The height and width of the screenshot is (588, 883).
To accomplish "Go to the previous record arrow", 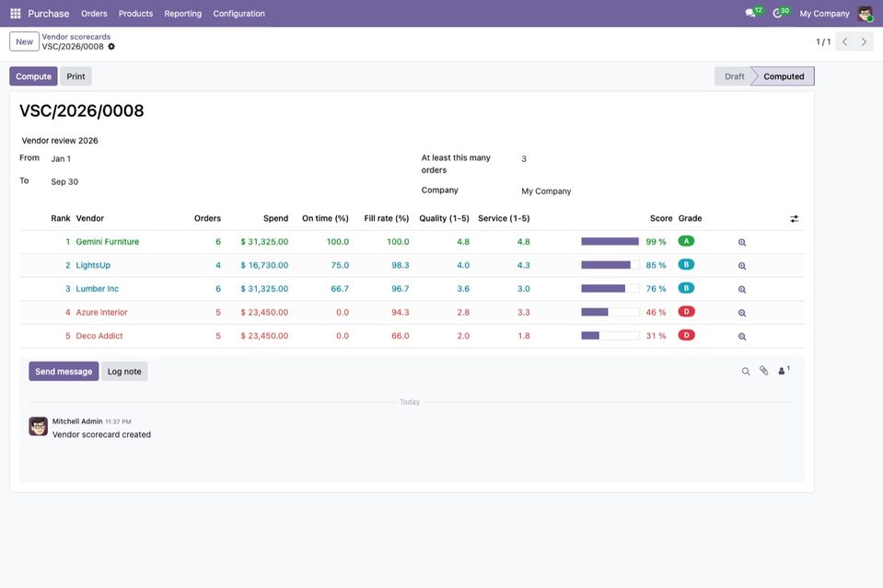I will (844, 41).
